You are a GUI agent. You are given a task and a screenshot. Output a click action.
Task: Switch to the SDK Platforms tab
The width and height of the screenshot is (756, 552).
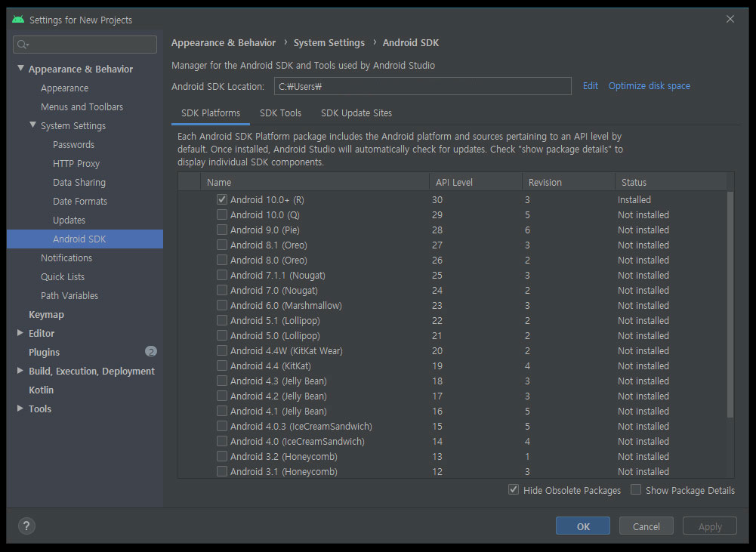point(211,113)
